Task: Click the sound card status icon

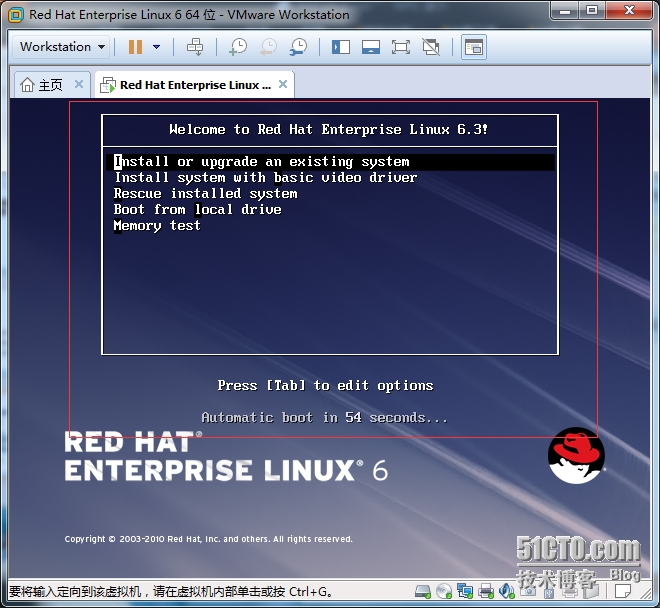Action: 507,592
